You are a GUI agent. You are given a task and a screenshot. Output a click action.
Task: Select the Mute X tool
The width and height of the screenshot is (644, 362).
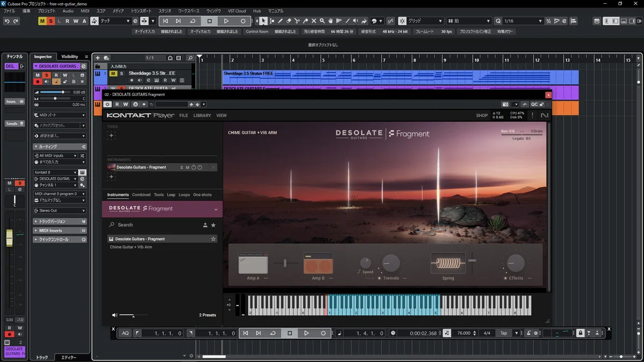(314, 21)
